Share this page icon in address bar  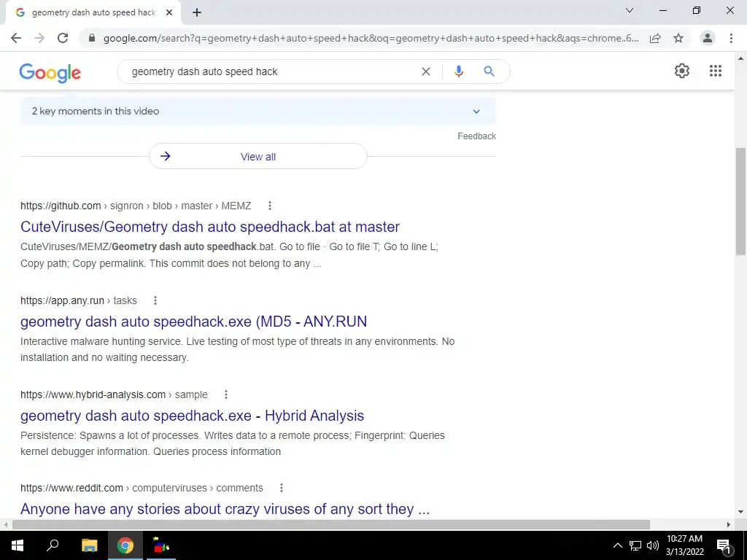pos(655,38)
